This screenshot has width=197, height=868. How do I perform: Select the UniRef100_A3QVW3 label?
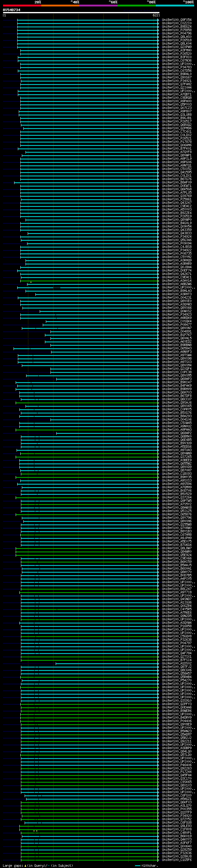pyautogui.click(x=176, y=304)
